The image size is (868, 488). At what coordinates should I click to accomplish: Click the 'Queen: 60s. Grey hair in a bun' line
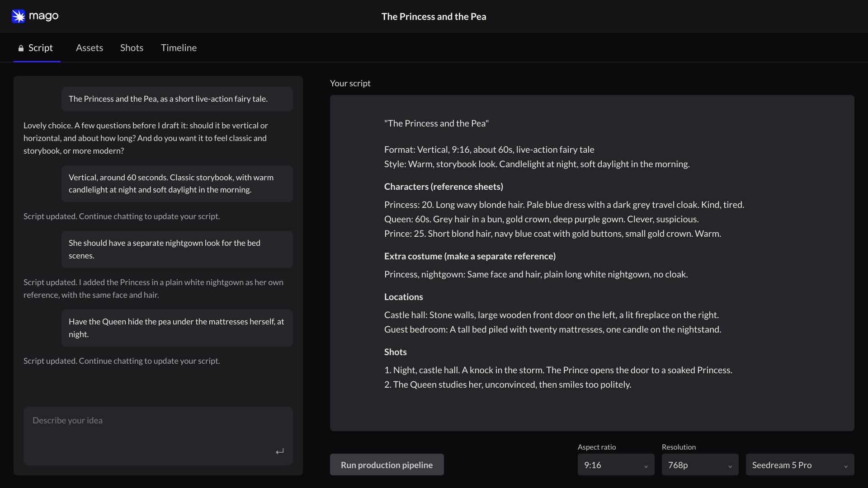[x=542, y=219]
